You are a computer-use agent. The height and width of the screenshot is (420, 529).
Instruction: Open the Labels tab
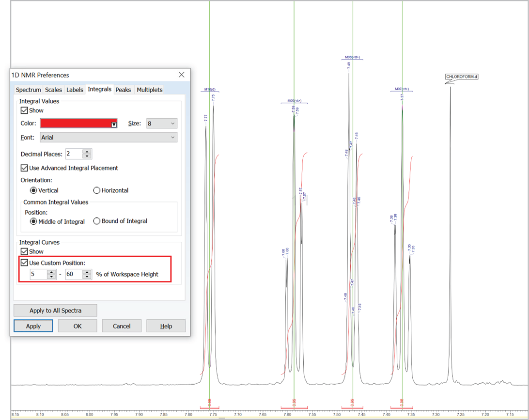coord(75,90)
